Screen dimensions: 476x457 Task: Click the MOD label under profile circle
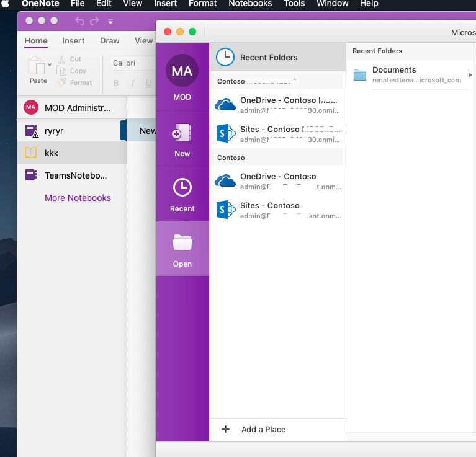182,97
